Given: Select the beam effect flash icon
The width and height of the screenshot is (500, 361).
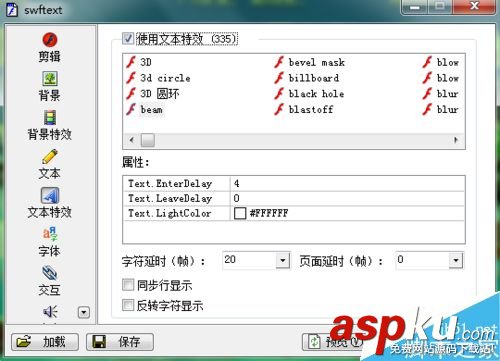Looking at the screenshot, I should click(131, 109).
